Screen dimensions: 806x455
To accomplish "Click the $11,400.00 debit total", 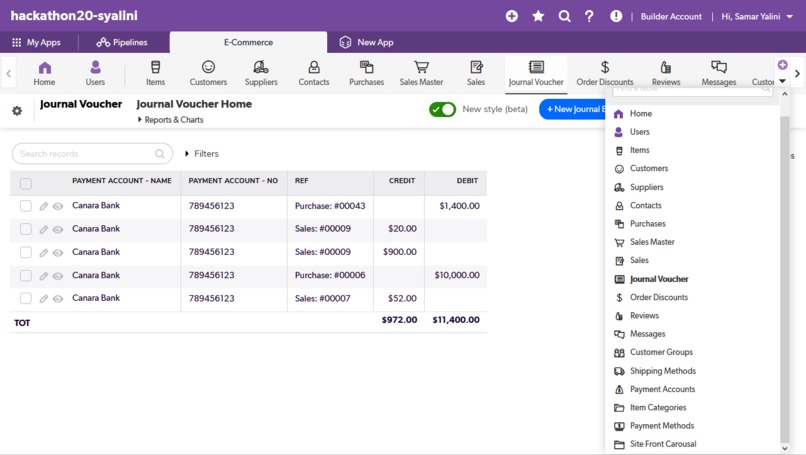I will coord(456,320).
